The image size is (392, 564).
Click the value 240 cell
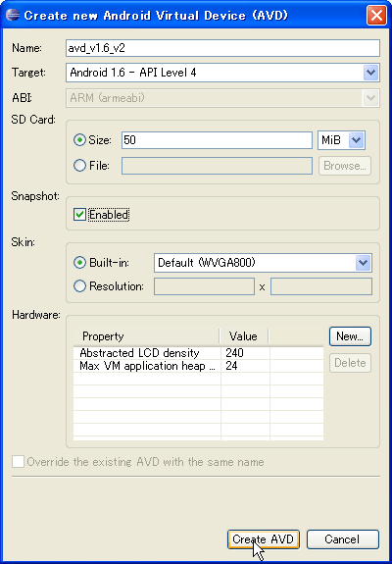pyautogui.click(x=245, y=353)
